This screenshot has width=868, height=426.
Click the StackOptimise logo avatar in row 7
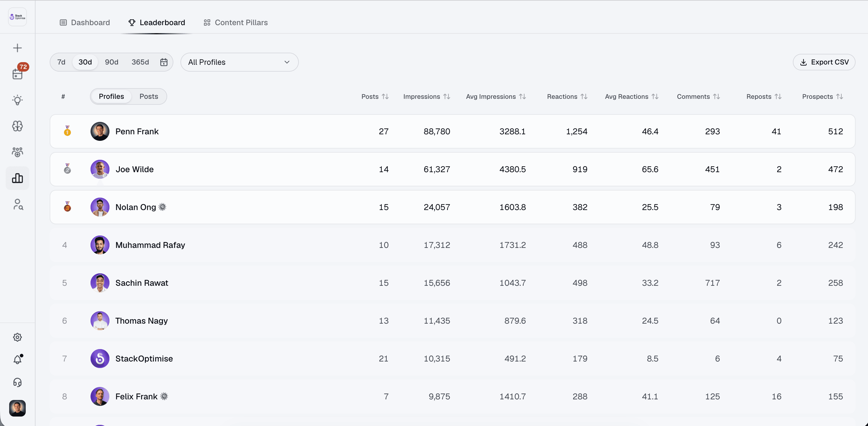(100, 359)
